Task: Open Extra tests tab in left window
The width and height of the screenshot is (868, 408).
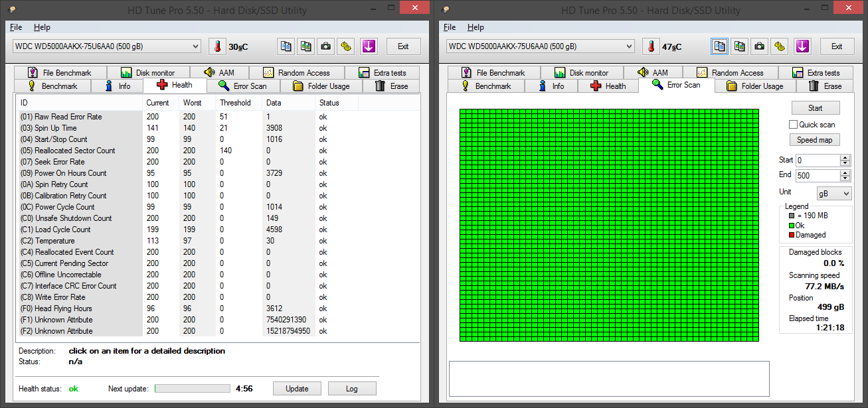Action: point(382,72)
